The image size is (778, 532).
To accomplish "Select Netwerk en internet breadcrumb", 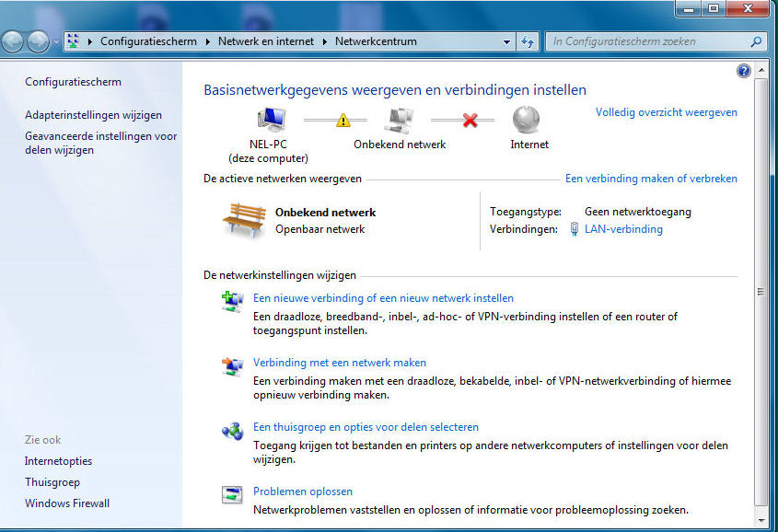I will pos(266,41).
